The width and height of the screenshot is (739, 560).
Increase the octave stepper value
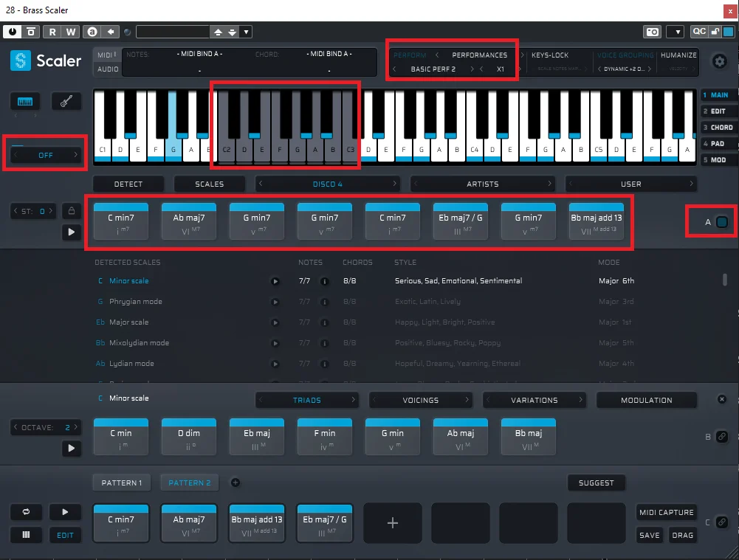click(75, 427)
